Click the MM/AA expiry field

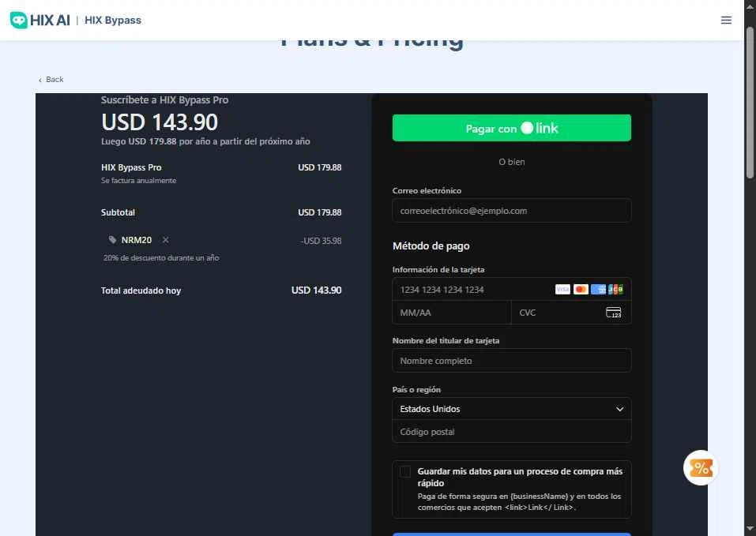452,313
